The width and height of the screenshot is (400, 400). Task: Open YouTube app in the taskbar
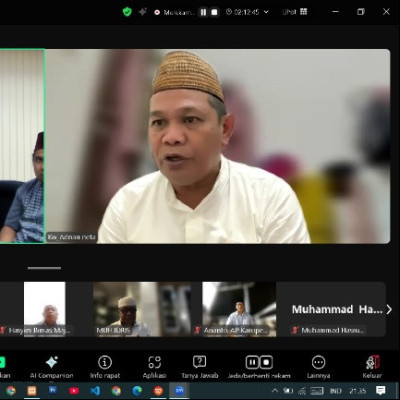point(74,391)
